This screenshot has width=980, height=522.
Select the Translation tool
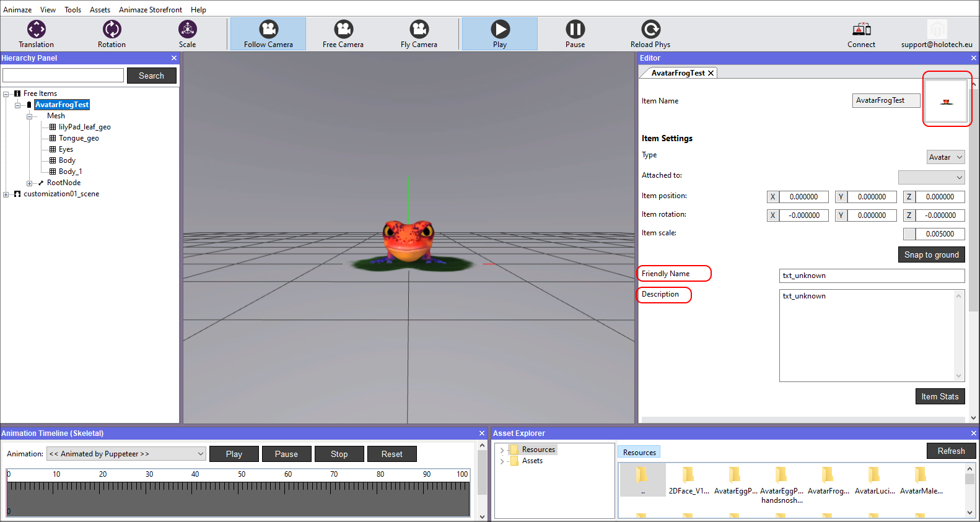36,34
